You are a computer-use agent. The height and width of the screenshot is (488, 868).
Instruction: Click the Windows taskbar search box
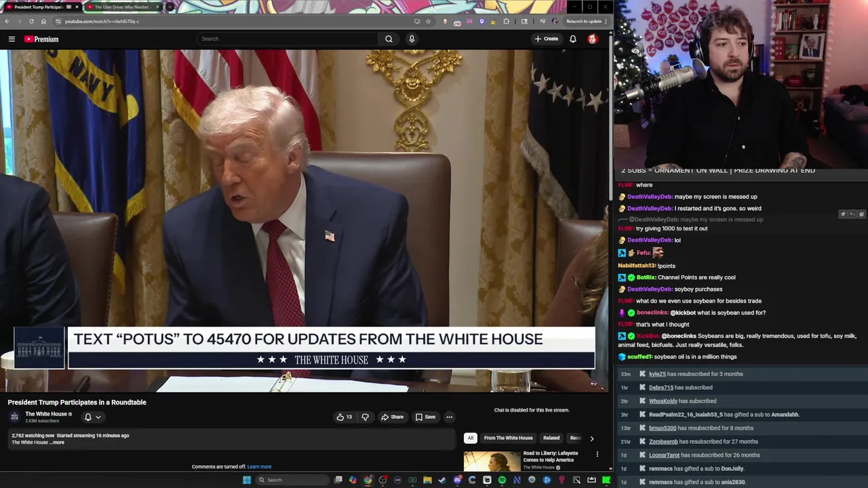pos(292,480)
